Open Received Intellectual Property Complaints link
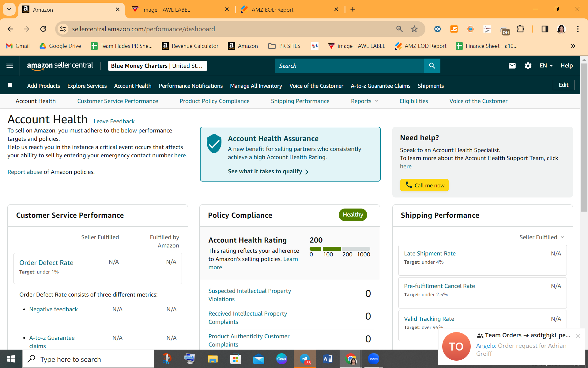 [247, 318]
